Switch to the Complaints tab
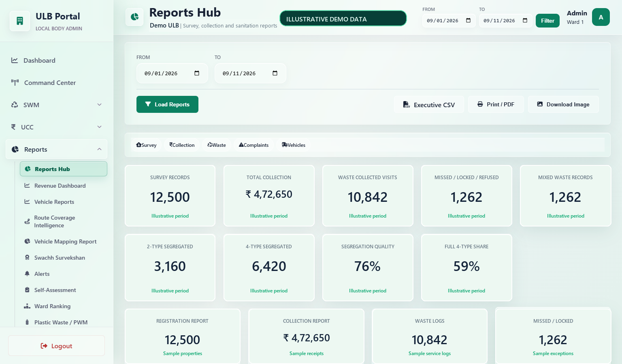This screenshot has width=622, height=364. click(x=253, y=145)
